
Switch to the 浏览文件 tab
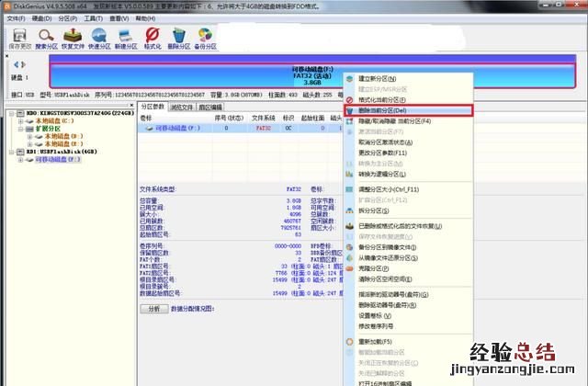point(182,107)
